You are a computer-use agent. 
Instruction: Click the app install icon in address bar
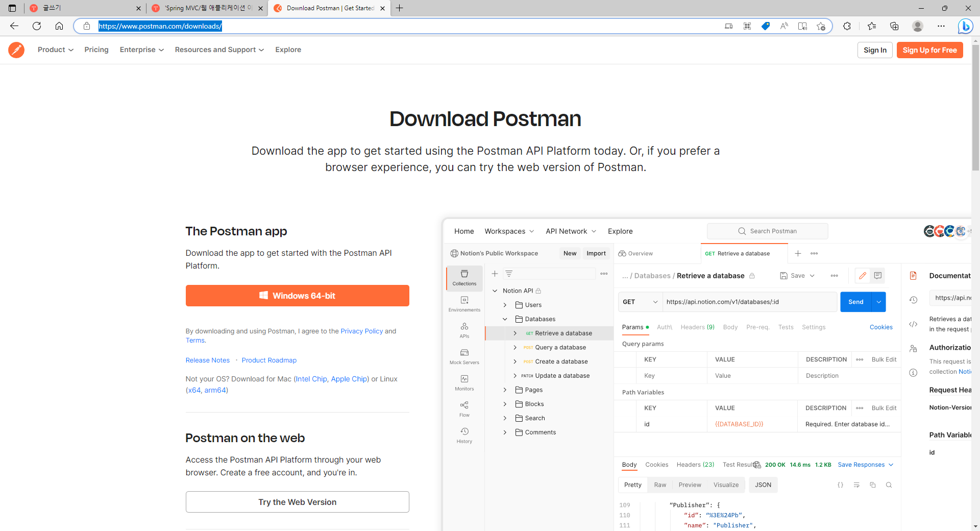point(729,26)
